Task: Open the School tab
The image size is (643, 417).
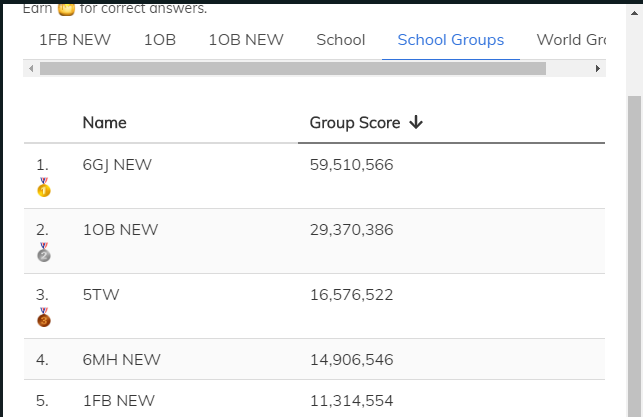Action: pyautogui.click(x=341, y=40)
